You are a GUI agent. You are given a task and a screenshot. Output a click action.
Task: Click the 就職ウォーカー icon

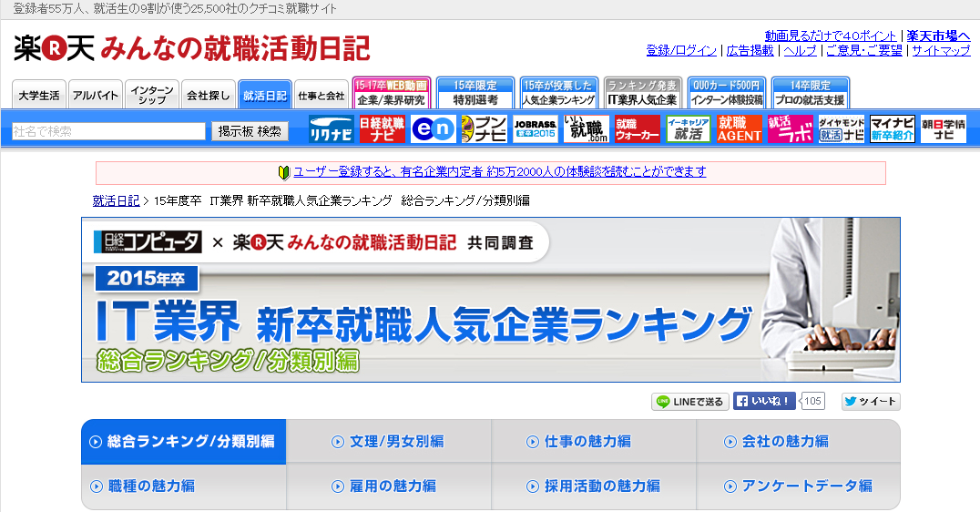tap(637, 129)
